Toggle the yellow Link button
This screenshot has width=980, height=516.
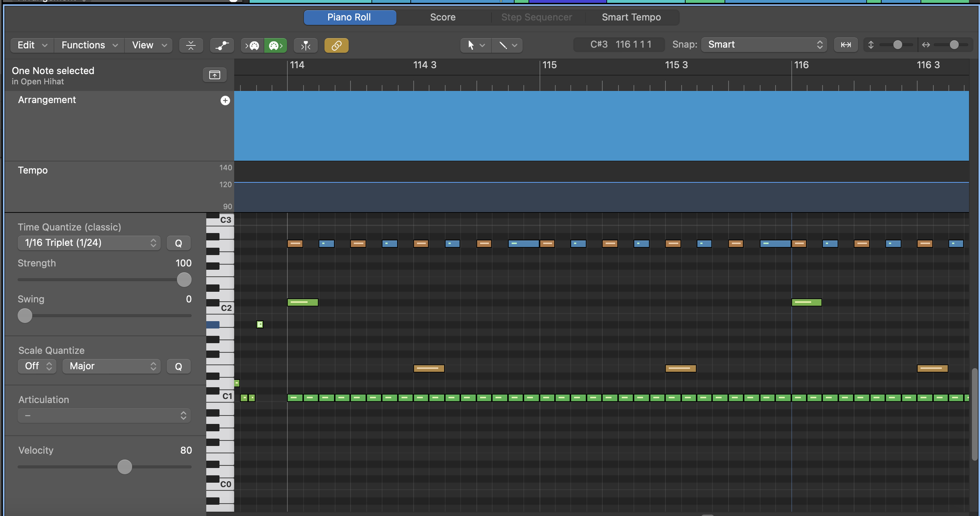(x=336, y=45)
